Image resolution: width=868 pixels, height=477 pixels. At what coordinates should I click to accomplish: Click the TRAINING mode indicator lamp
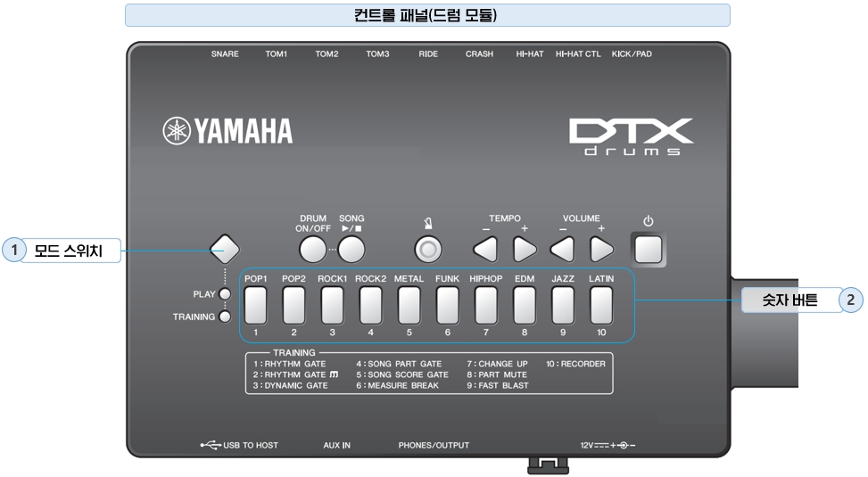225,317
